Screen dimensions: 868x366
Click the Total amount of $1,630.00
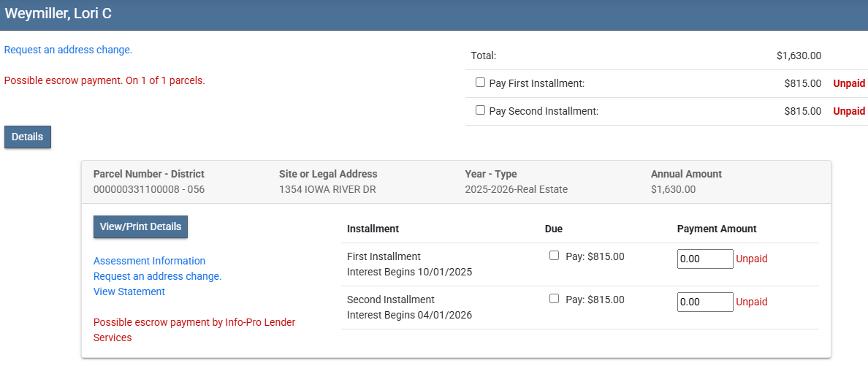[799, 56]
